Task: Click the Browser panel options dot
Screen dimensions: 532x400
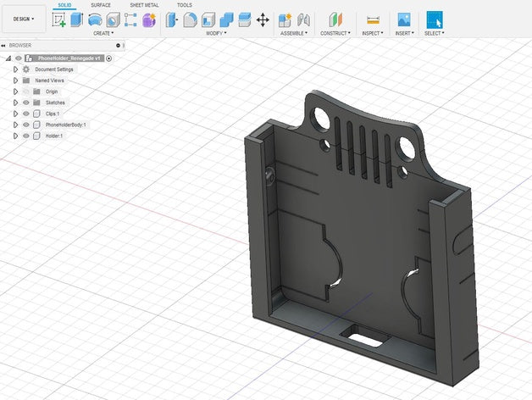Action: [118, 45]
